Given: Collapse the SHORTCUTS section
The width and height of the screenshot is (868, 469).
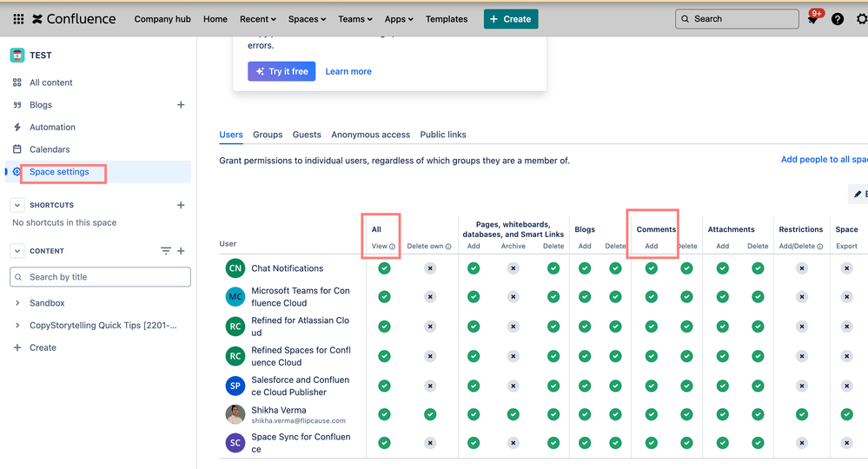Looking at the screenshot, I should tap(17, 205).
